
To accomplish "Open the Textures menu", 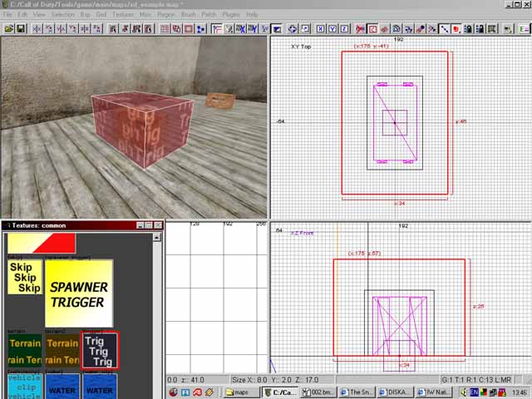I will point(122,14).
